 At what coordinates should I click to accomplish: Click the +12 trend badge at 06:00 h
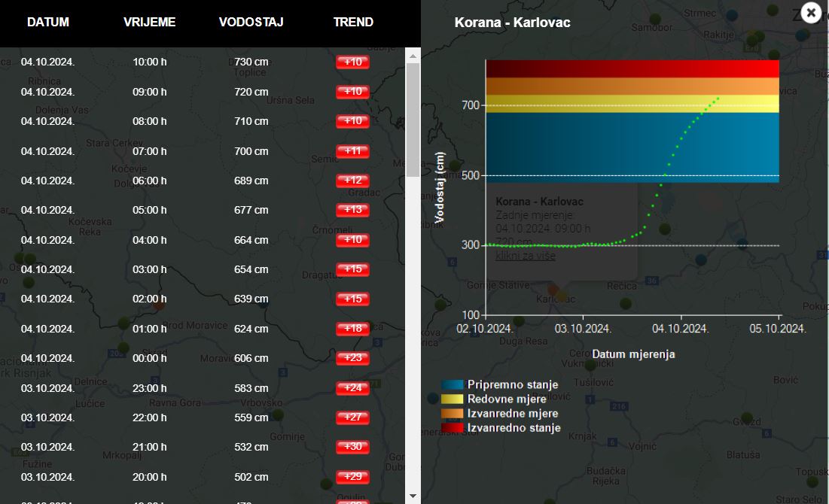[x=352, y=181]
